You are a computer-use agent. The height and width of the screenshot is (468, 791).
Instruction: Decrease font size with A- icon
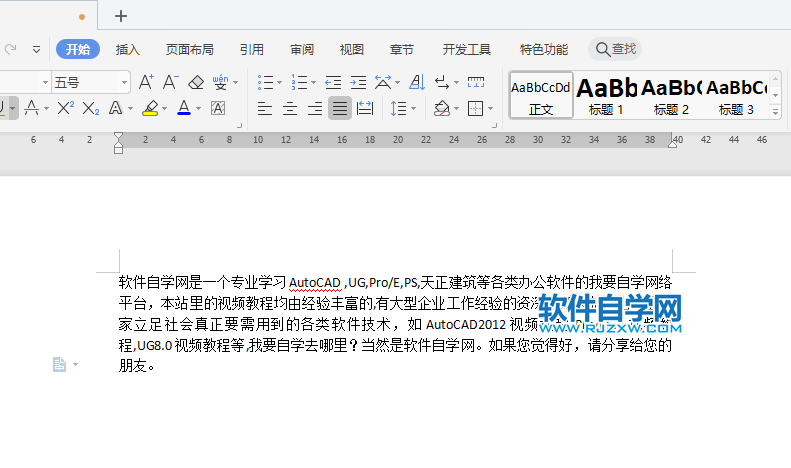coord(170,82)
